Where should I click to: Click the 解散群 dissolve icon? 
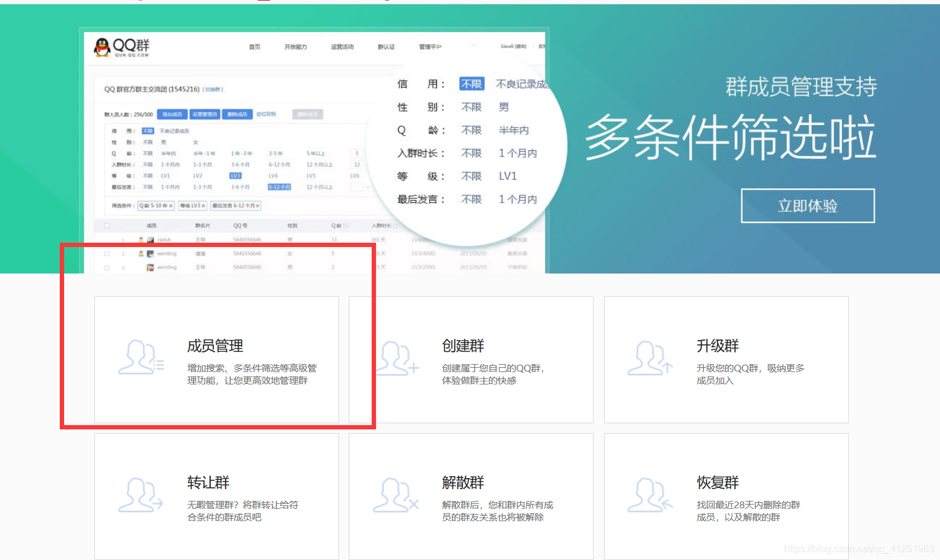[396, 495]
